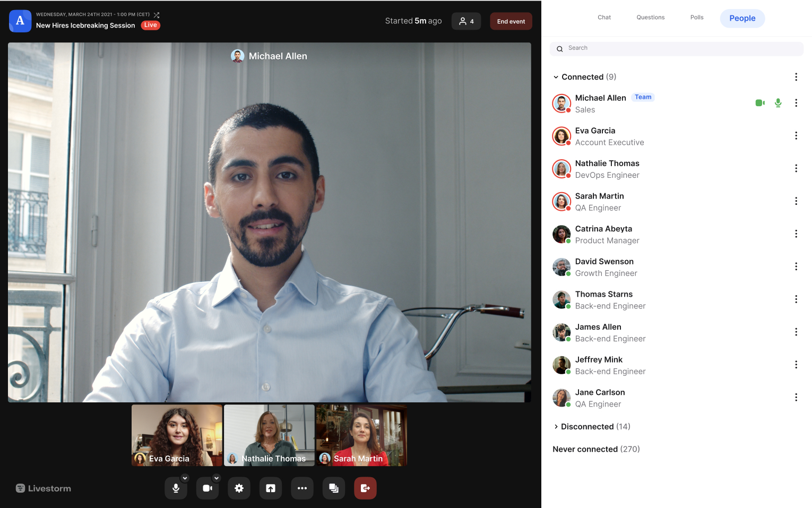Open the Polls tab
The image size is (812, 508).
pyautogui.click(x=697, y=18)
